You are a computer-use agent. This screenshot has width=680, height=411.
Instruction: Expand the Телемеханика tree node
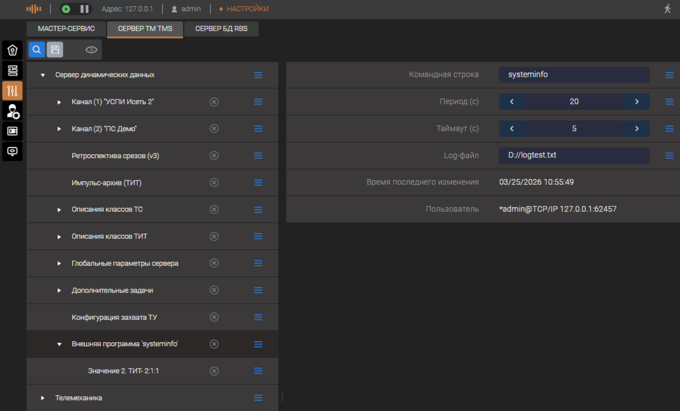(42, 398)
